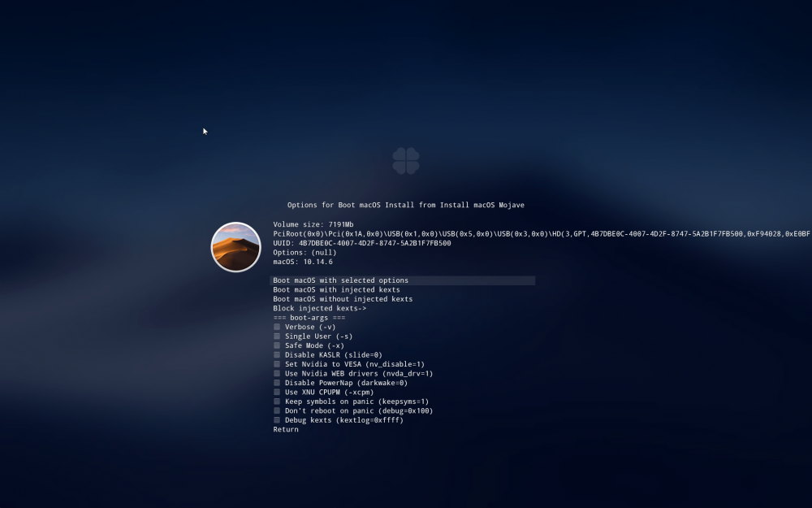Click the Clover logo at center
812x508 pixels.
406,161
